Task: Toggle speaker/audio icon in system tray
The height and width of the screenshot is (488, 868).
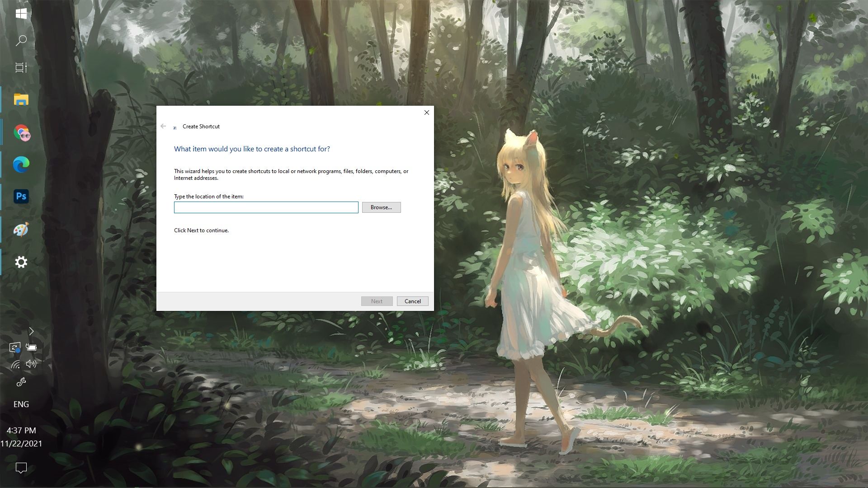Action: (x=31, y=364)
